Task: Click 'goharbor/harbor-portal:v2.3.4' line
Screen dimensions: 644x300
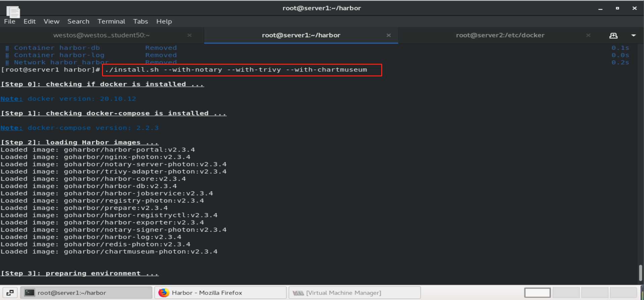Action: [x=98, y=150]
